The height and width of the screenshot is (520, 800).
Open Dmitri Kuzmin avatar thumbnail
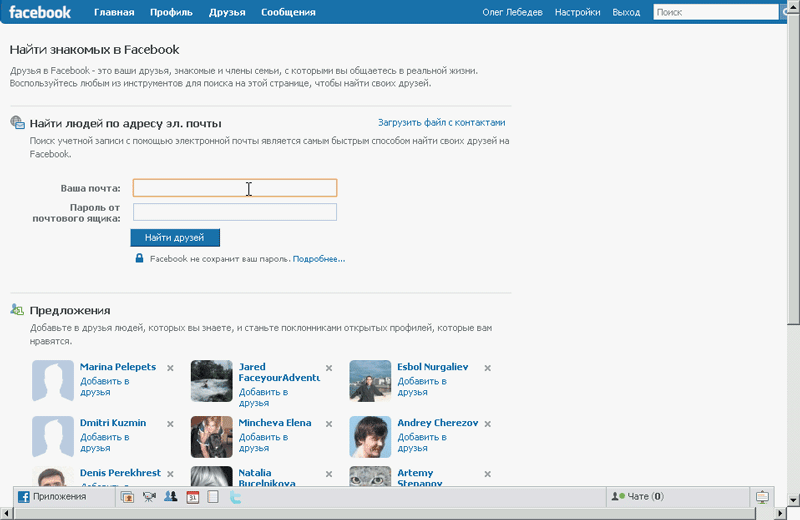(53, 437)
